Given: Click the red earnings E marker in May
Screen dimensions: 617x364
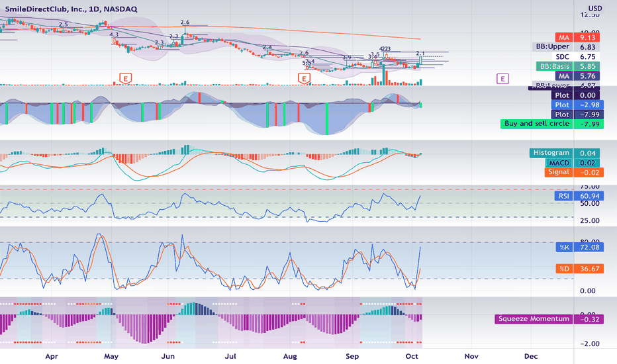Looking at the screenshot, I should pos(126,78).
